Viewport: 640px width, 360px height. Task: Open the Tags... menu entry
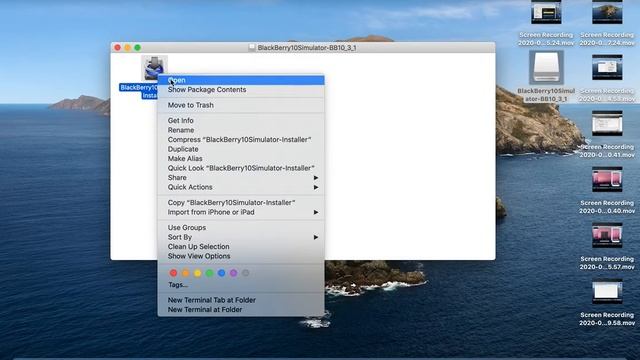(241, 285)
